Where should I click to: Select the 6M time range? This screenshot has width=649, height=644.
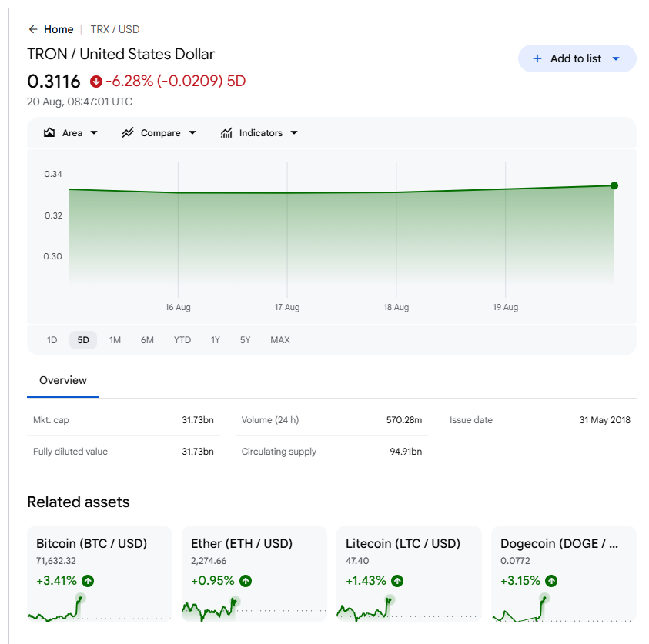pos(147,340)
